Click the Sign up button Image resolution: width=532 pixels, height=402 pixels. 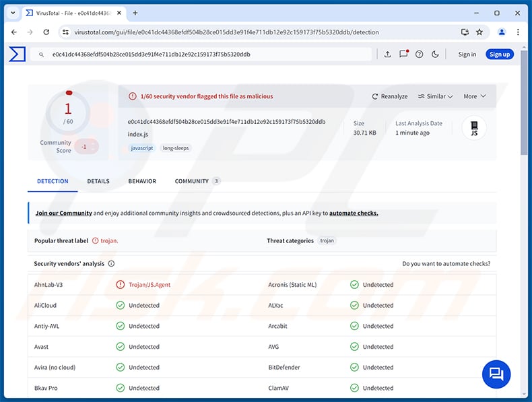click(x=500, y=55)
